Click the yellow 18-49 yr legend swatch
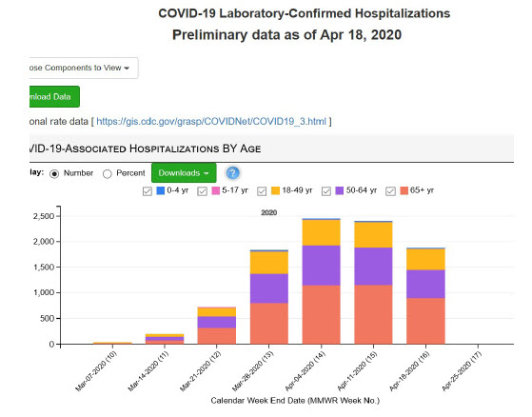 tap(275, 190)
